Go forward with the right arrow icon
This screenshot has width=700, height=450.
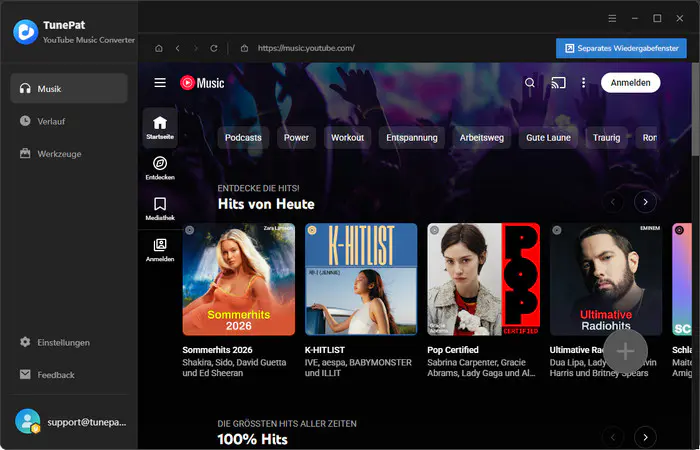(x=196, y=48)
